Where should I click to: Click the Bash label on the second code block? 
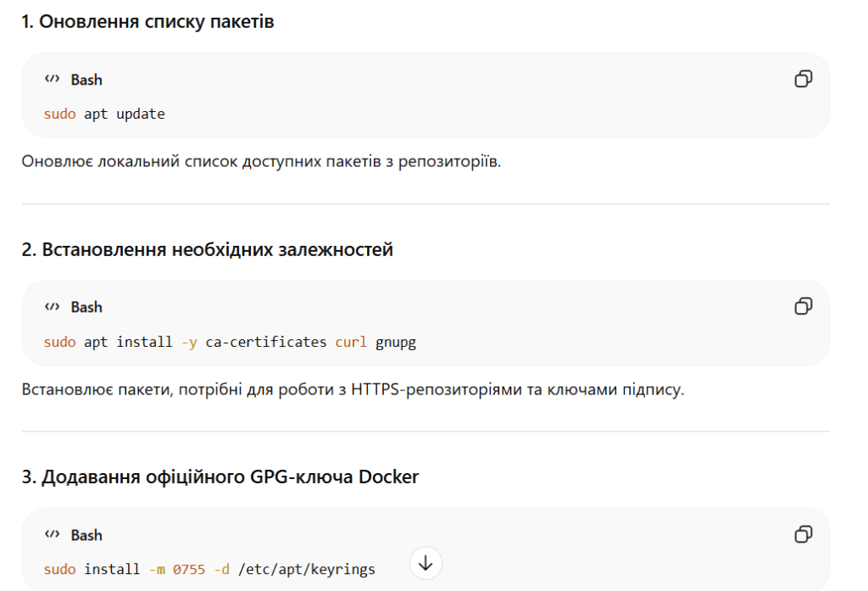click(87, 307)
